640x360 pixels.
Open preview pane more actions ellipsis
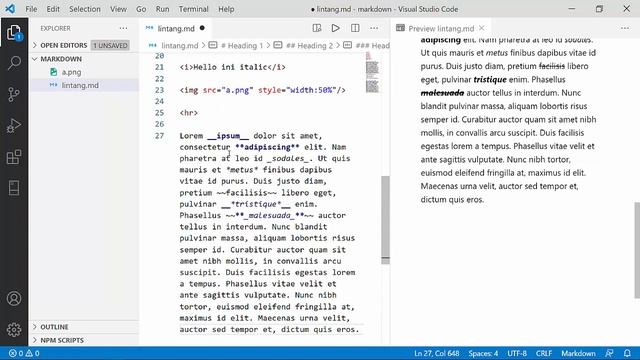(x=625, y=28)
